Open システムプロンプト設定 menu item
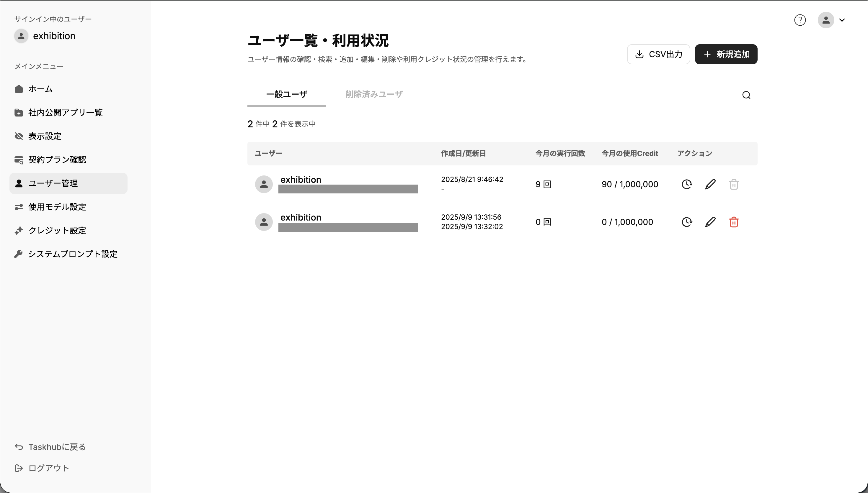Viewport: 868px width, 493px height. point(73,254)
